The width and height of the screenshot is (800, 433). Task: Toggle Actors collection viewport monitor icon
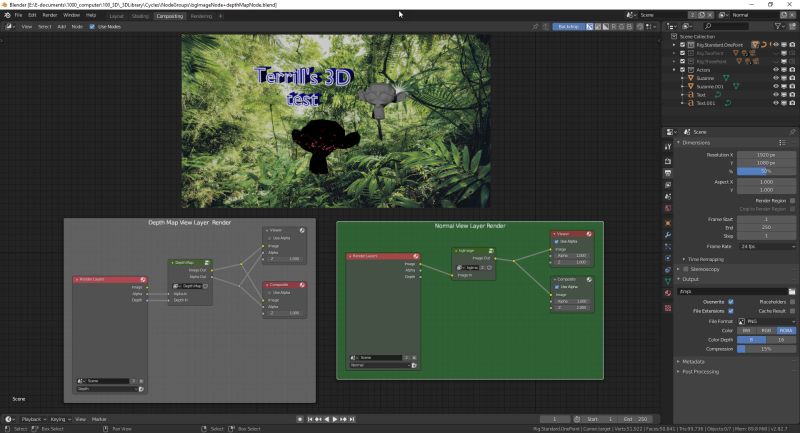click(x=784, y=70)
